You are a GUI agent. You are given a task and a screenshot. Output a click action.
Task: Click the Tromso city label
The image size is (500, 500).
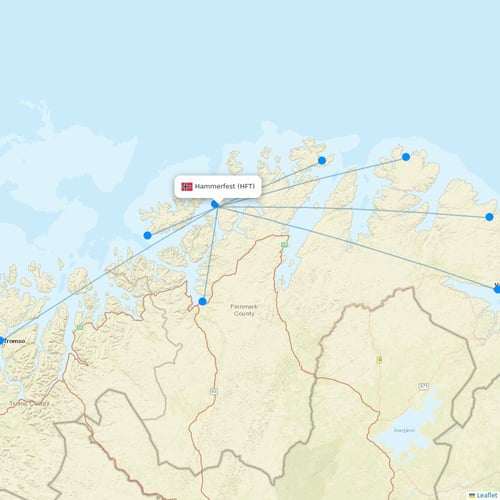point(15,341)
